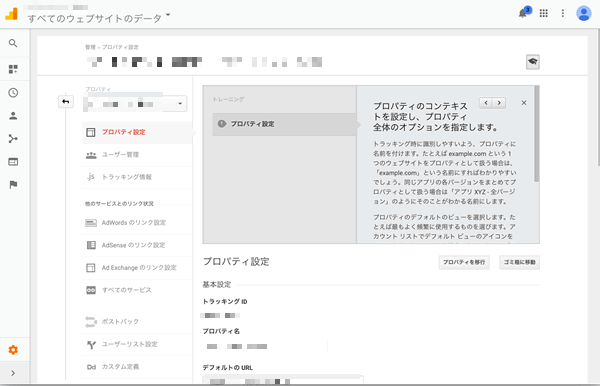600x386 pixels.
Task: Open the search icon in left sidebar
Action: tap(13, 43)
